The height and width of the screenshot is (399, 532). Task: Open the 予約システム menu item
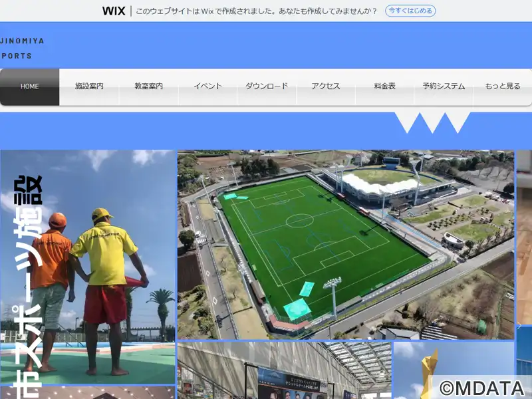[x=444, y=87]
